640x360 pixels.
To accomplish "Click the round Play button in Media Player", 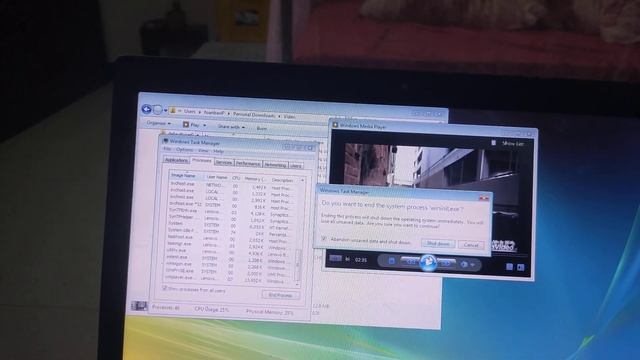I will point(428,263).
